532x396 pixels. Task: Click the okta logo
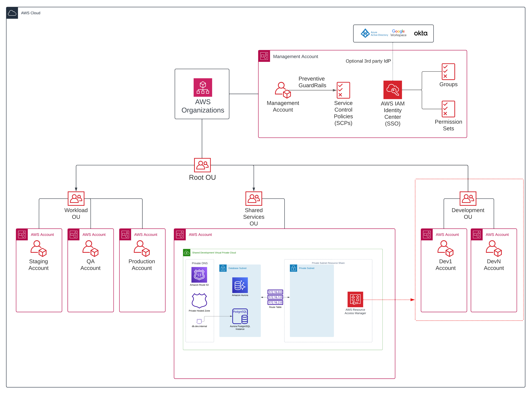[x=421, y=33]
